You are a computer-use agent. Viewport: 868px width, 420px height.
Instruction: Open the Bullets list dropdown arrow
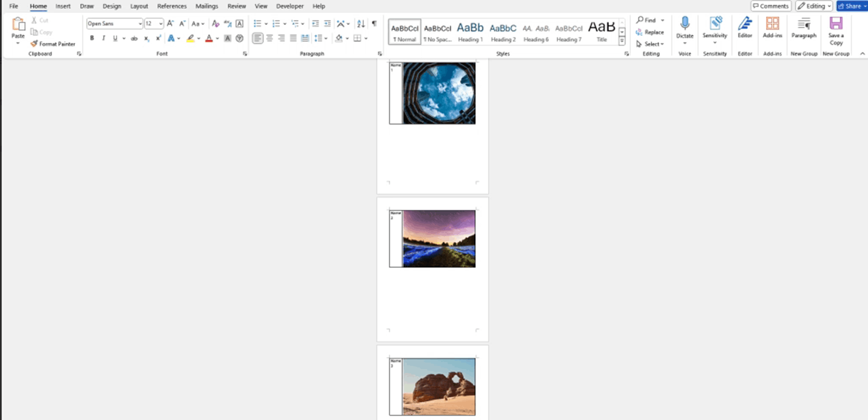(266, 24)
